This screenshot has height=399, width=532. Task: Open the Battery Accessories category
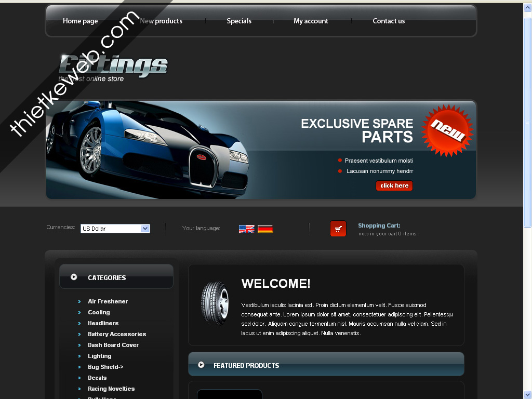[x=117, y=334]
